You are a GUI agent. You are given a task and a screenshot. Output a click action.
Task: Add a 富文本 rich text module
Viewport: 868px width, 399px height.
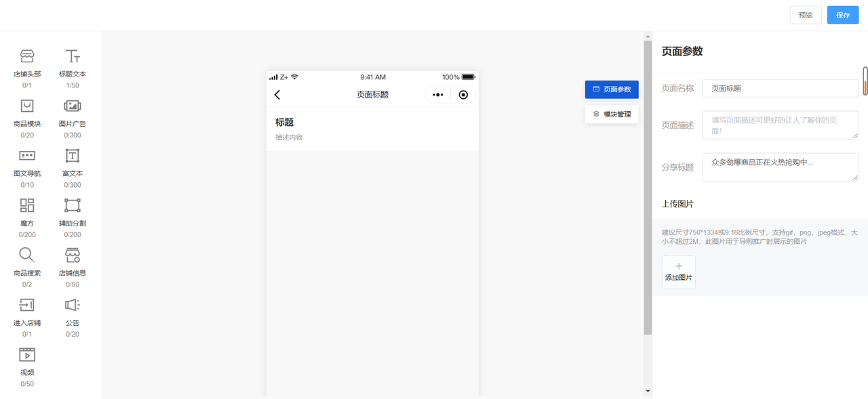(73, 168)
